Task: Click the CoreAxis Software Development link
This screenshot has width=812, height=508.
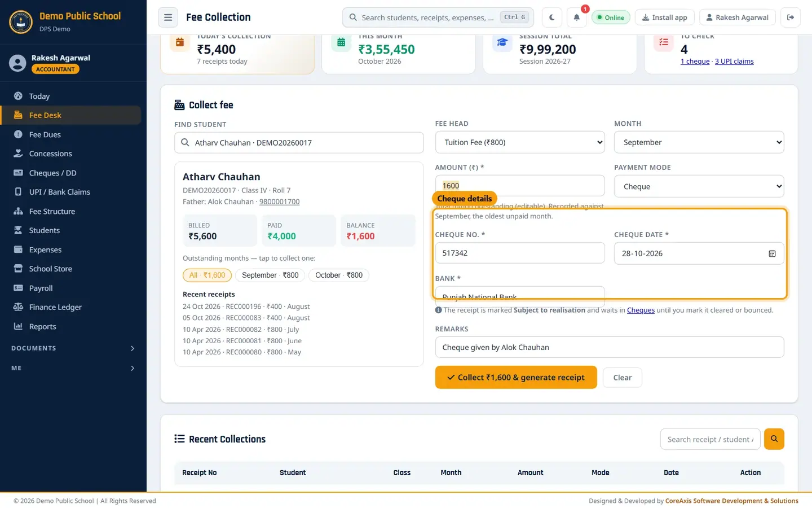Action: (732, 501)
